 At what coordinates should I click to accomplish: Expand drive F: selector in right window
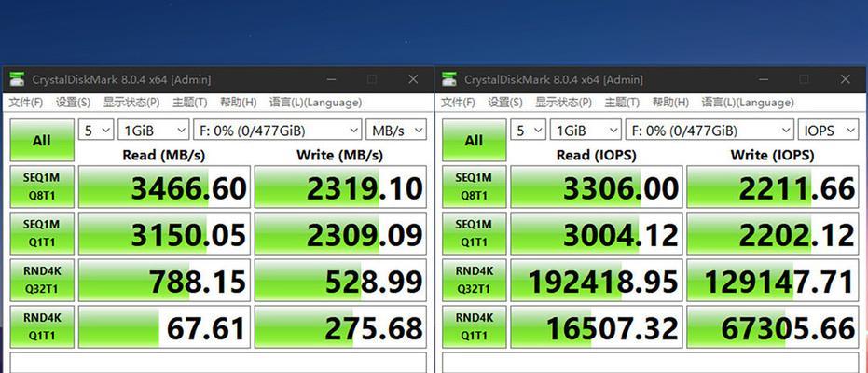(710, 130)
